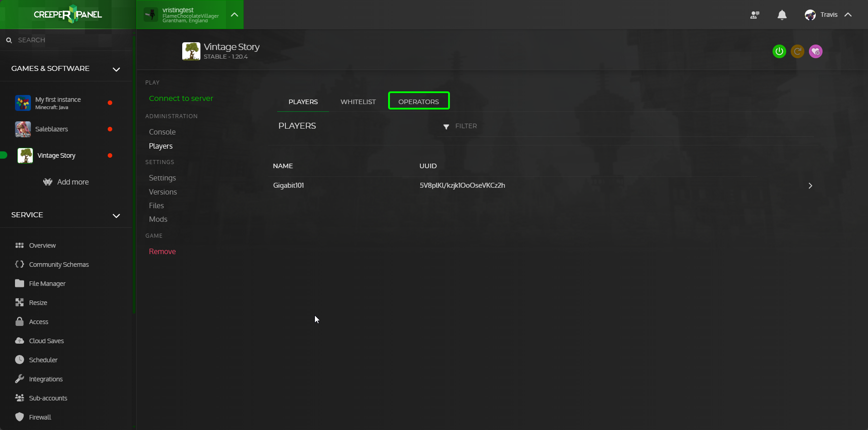Collapse the Service section
Image resolution: width=868 pixels, height=430 pixels.
click(x=116, y=215)
